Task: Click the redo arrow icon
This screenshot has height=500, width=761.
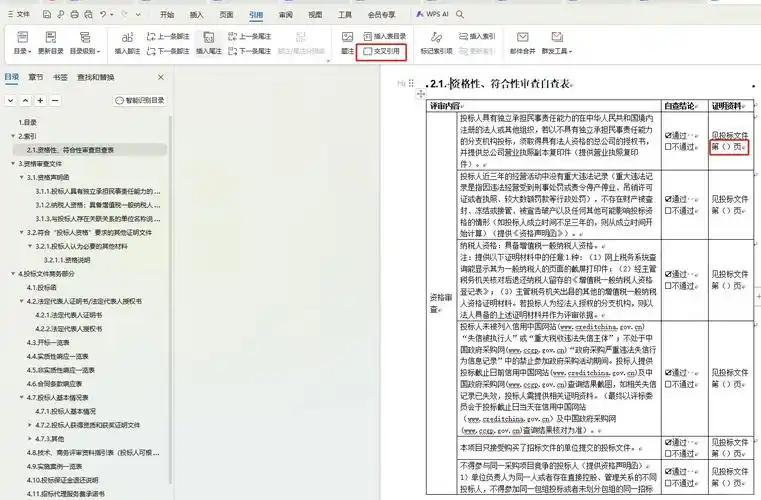Action: (125, 15)
